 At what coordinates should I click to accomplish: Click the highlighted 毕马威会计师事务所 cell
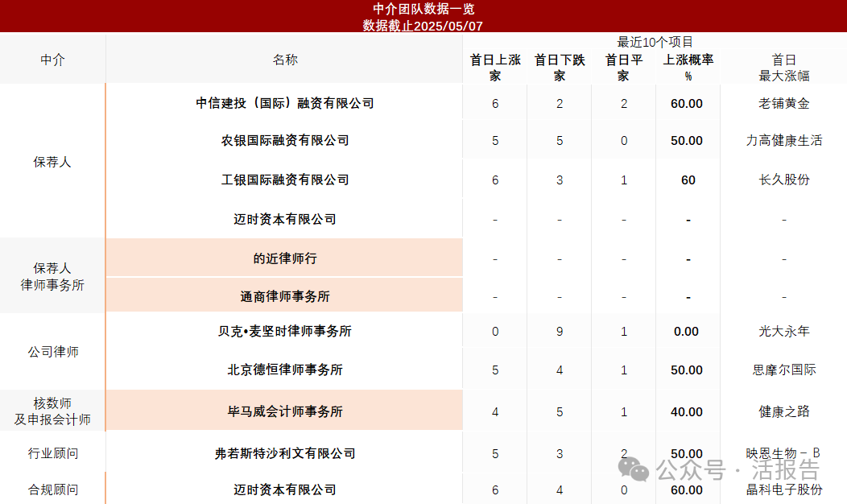[x=284, y=411]
